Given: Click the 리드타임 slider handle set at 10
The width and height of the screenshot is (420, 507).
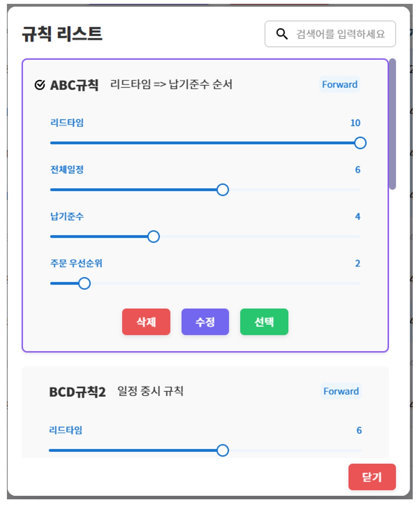Looking at the screenshot, I should 361,144.
